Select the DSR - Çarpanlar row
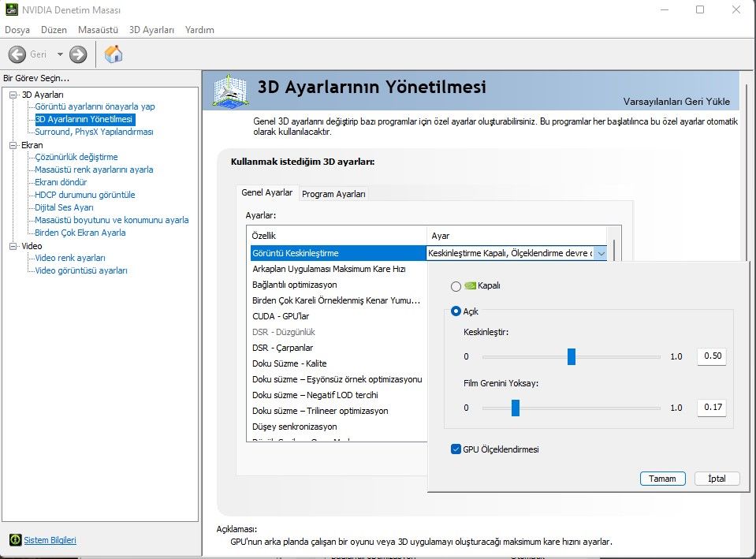Image resolution: width=756 pixels, height=559 pixels. (338, 348)
